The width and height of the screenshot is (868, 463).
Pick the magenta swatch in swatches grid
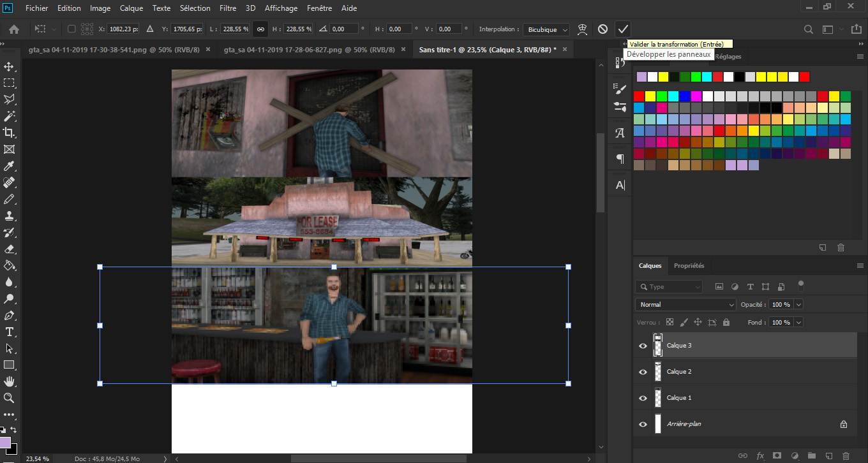coord(696,97)
